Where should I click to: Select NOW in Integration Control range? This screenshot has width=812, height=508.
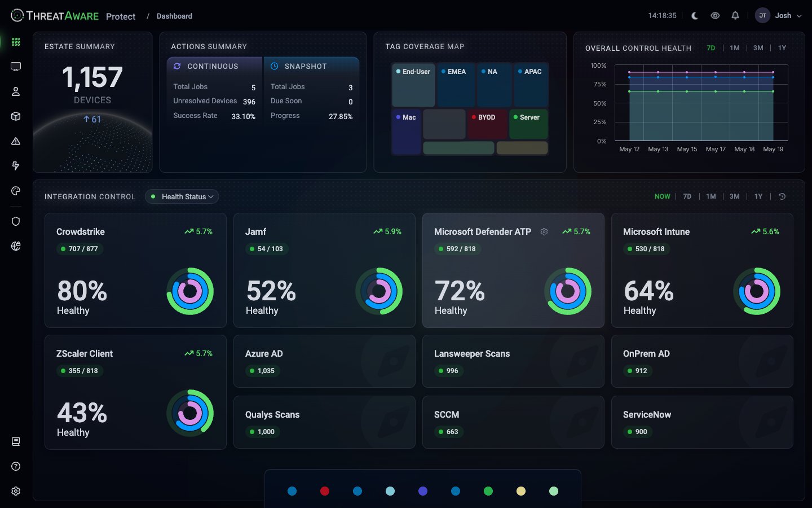tap(663, 196)
